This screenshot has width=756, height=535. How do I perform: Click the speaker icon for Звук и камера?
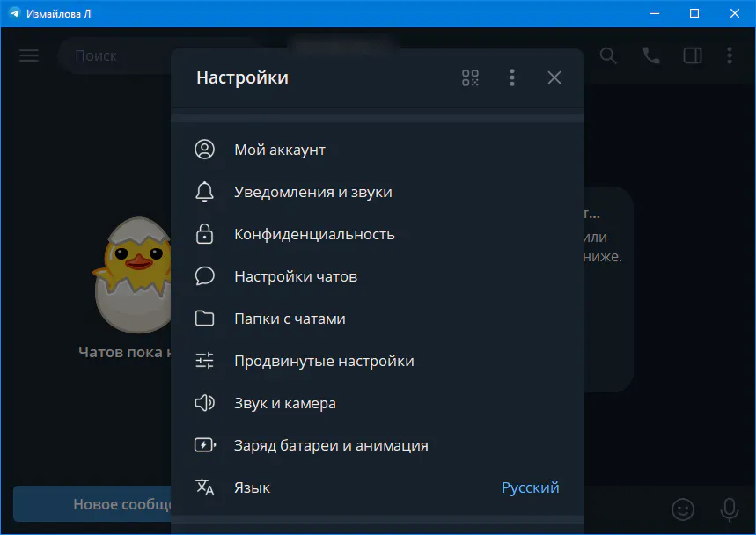pos(205,403)
